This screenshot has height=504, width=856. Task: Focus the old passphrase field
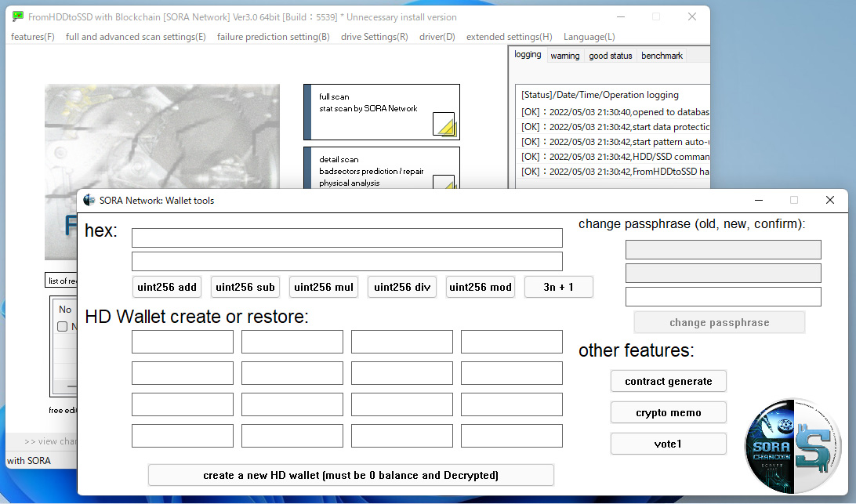click(724, 249)
